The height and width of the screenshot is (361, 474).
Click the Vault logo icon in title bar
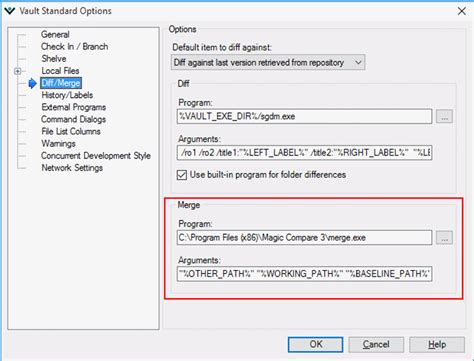[10, 11]
